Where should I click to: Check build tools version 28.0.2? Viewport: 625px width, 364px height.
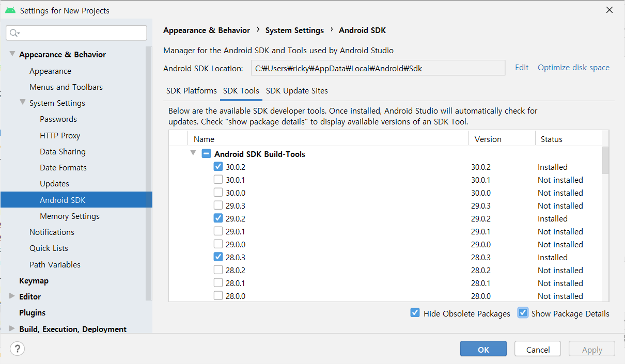218,270
